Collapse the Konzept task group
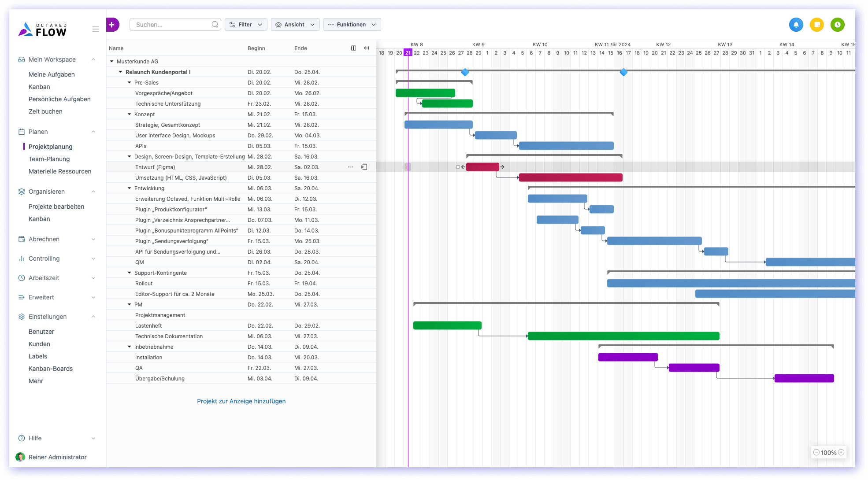868x480 pixels. (x=129, y=114)
